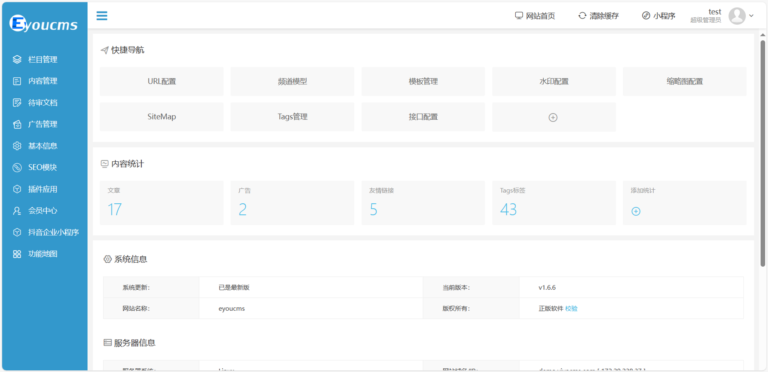
Task: Open the 友情链接 card showing 5
Action: [423, 203]
